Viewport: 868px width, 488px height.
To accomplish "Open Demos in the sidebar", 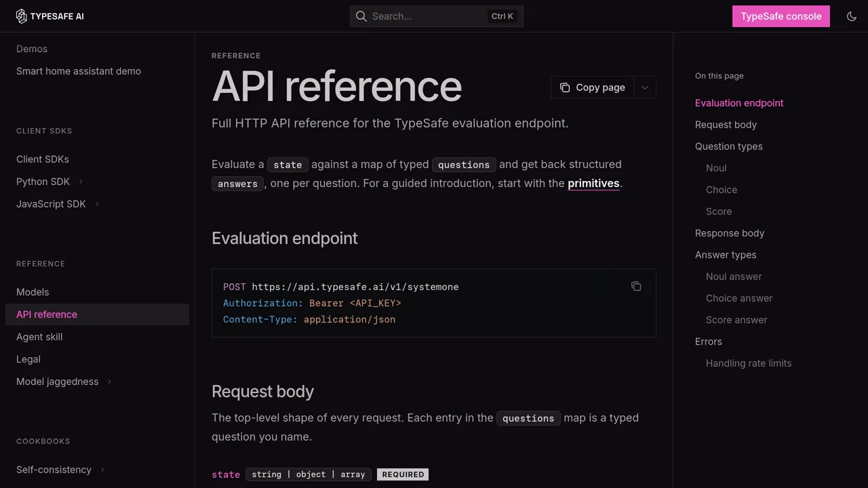I will (32, 49).
